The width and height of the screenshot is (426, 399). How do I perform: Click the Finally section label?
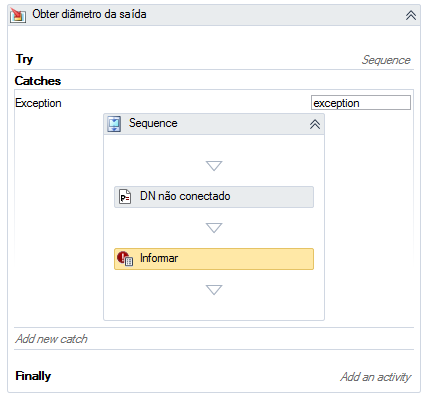[x=33, y=376]
